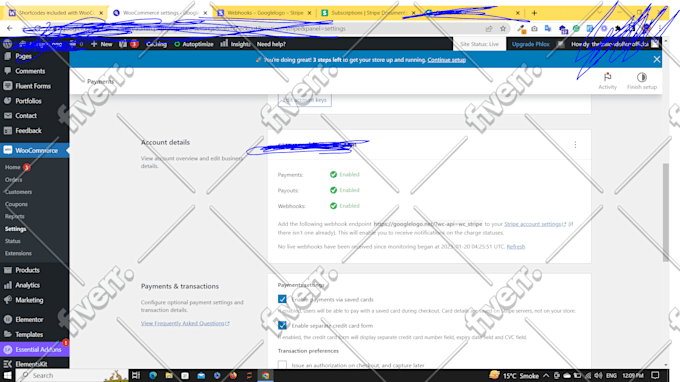Click the WordPress logo in admin bar
The image size is (680, 382).
pyautogui.click(x=7, y=44)
